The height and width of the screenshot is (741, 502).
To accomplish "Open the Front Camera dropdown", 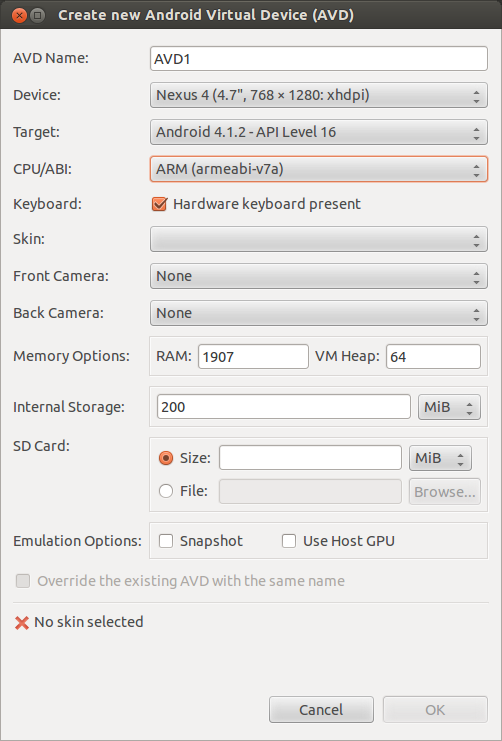I will [x=319, y=276].
